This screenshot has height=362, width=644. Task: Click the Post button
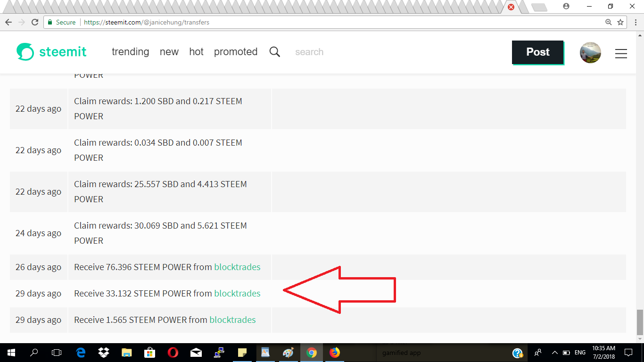click(538, 52)
